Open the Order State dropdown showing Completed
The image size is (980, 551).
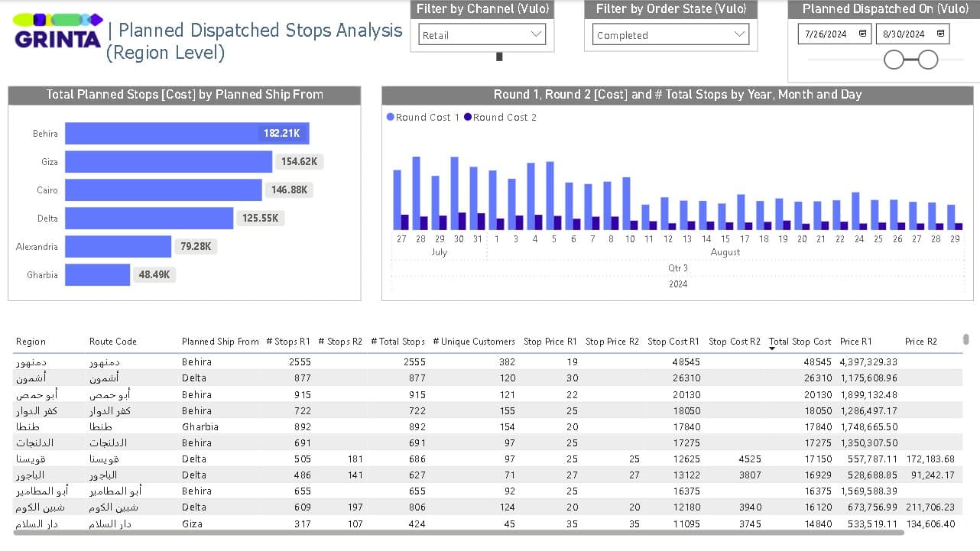(x=670, y=34)
